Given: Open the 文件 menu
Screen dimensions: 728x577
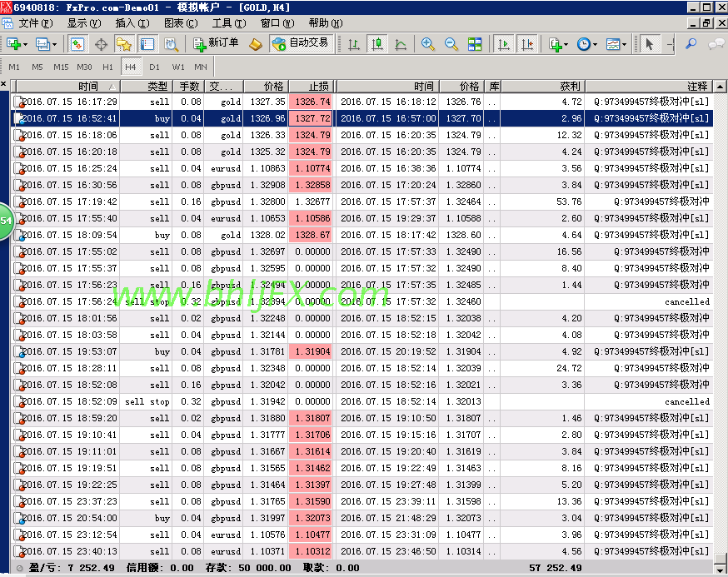Looking at the screenshot, I should 35,23.
